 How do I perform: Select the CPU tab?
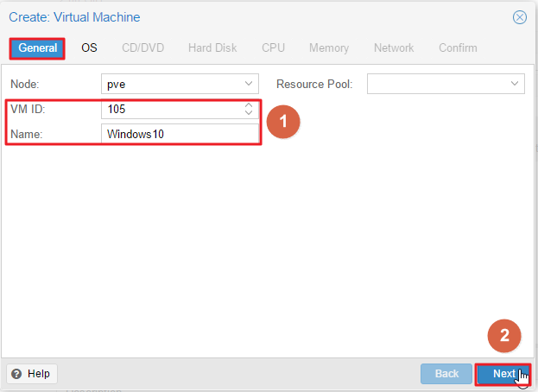[x=273, y=48]
